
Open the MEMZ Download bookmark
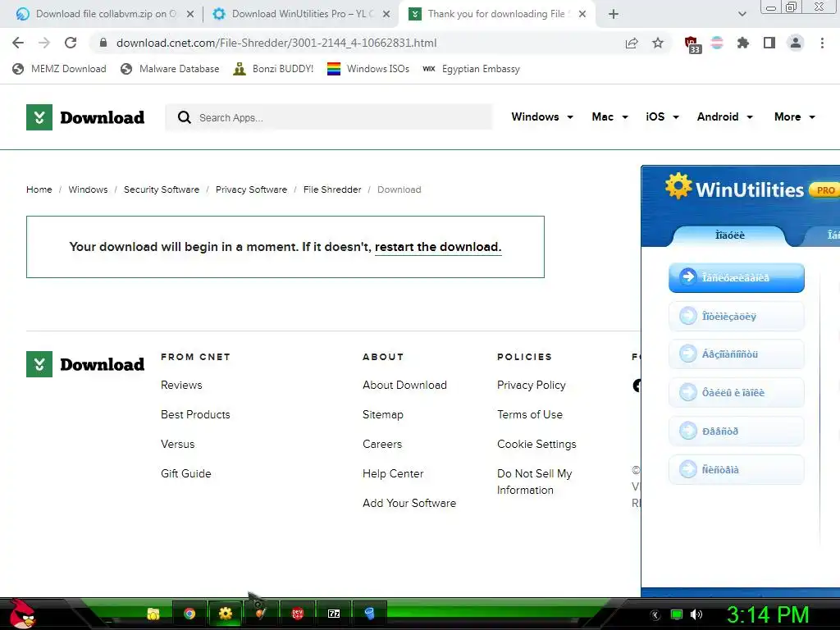point(59,69)
